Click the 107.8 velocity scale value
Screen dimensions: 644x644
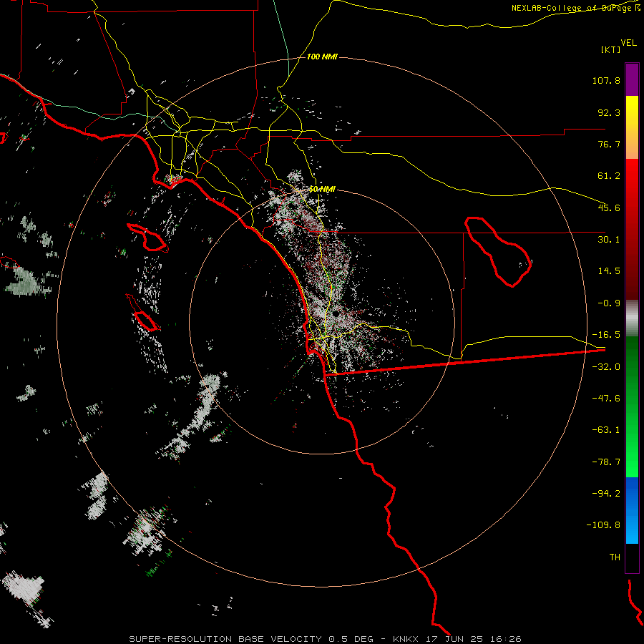click(606, 80)
